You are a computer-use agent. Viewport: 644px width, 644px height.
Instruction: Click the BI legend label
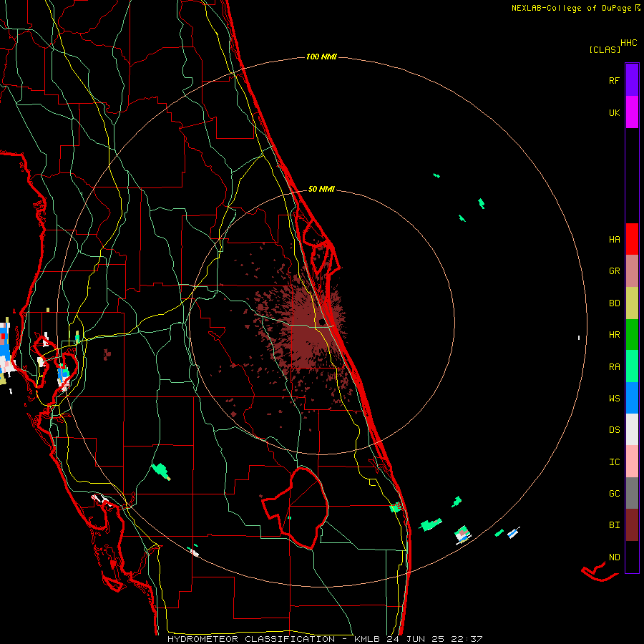point(614,525)
